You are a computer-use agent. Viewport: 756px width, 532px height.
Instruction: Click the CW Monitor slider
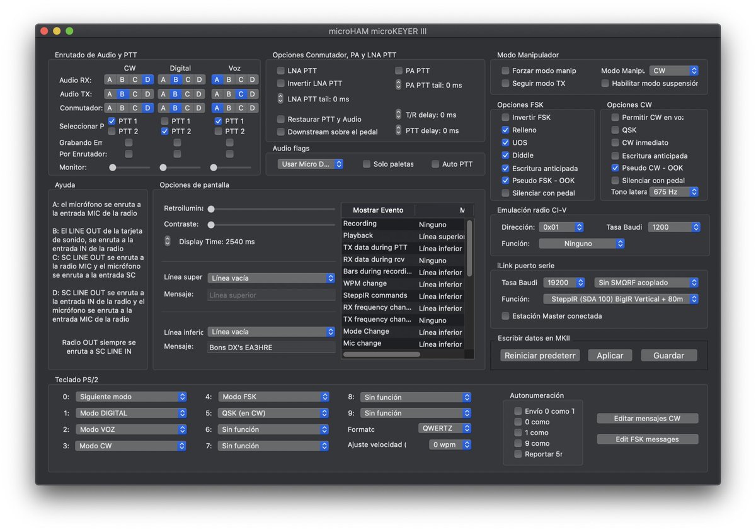tap(131, 167)
